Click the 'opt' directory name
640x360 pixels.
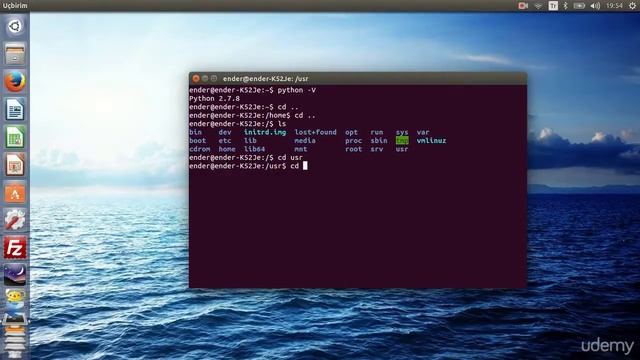(351, 132)
